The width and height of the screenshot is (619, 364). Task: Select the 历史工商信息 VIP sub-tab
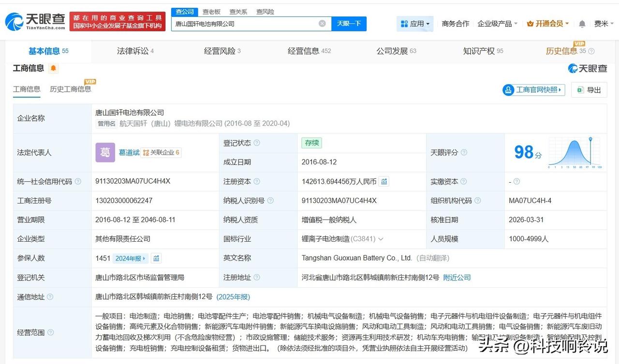(x=71, y=89)
